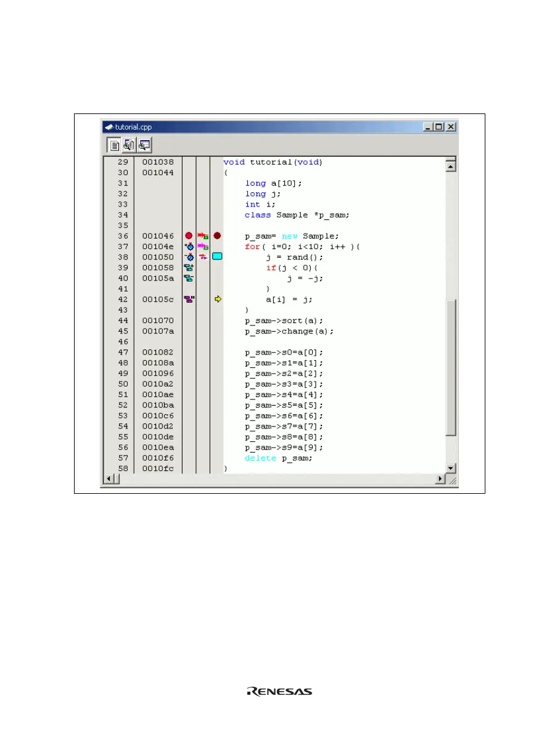Viewport: 560px width, 741px height.
Task: Click address 00107a on line 45
Action: (158, 331)
